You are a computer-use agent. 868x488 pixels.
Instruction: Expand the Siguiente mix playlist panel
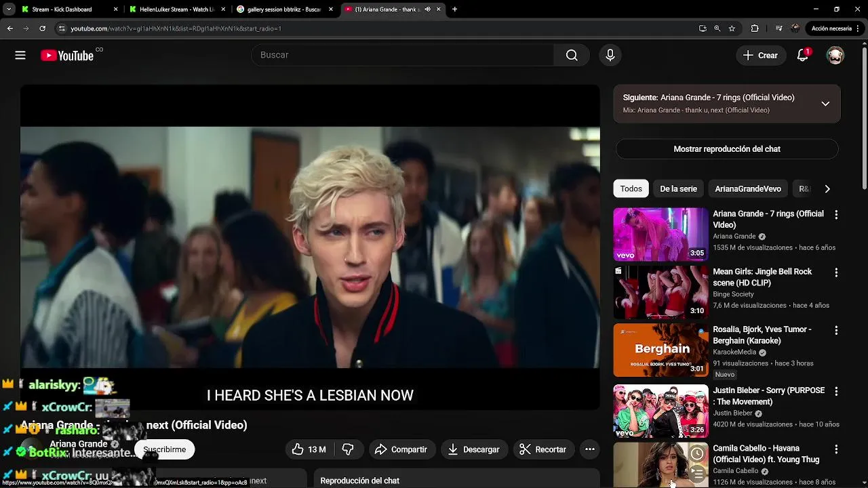click(x=825, y=104)
